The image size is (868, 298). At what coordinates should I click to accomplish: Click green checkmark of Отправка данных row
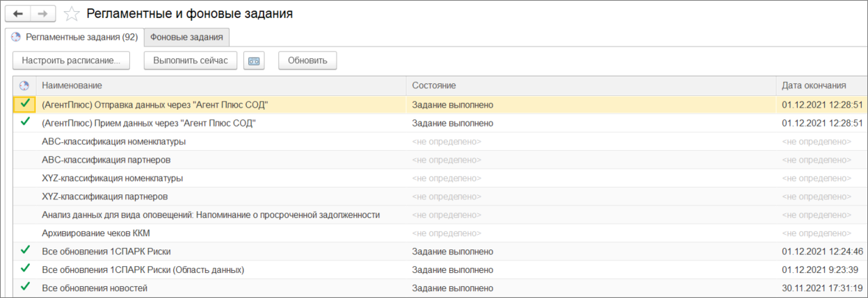pos(25,104)
